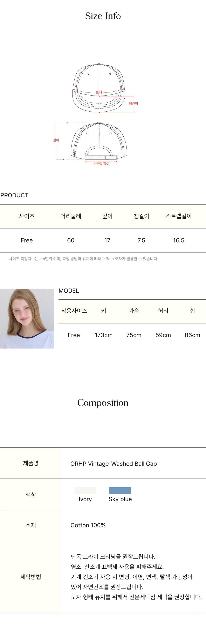Click the Size Info heading

[103, 16]
